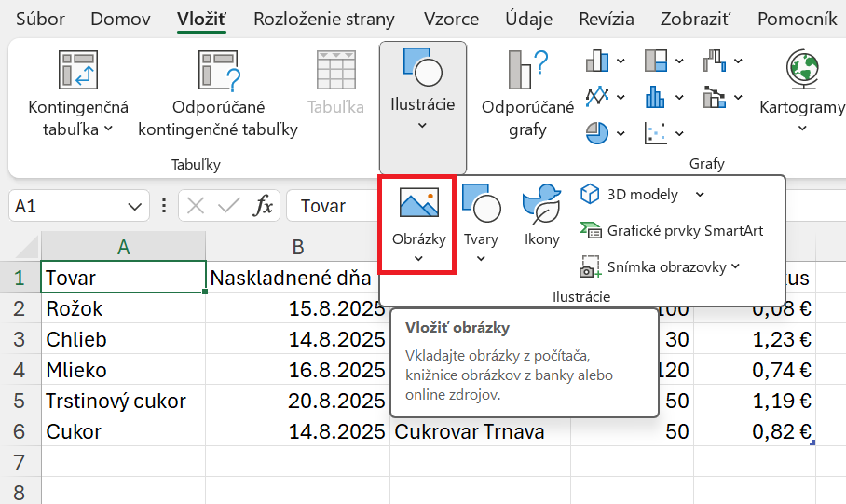Switch to the Údaje tab

[529, 20]
